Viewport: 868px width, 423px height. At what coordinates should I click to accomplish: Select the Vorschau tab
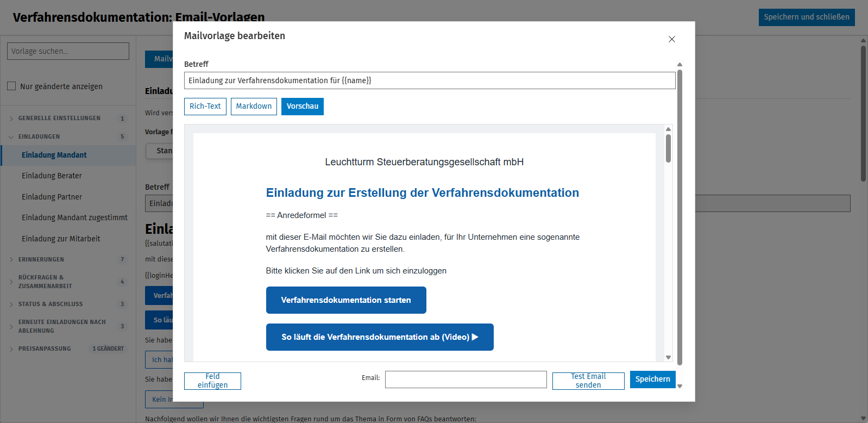pyautogui.click(x=303, y=107)
